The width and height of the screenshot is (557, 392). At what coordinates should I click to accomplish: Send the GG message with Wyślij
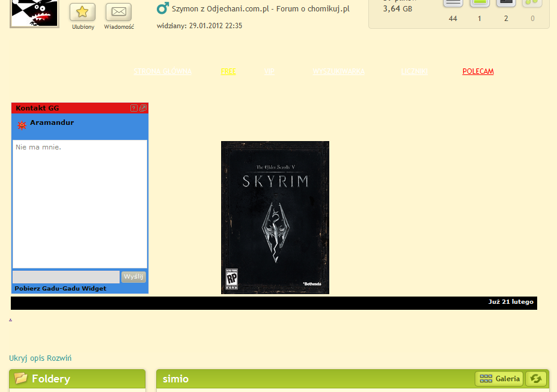point(133,277)
